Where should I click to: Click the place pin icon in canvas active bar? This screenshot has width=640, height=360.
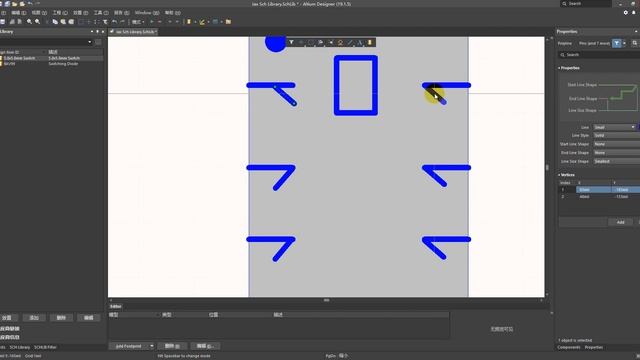click(x=331, y=42)
